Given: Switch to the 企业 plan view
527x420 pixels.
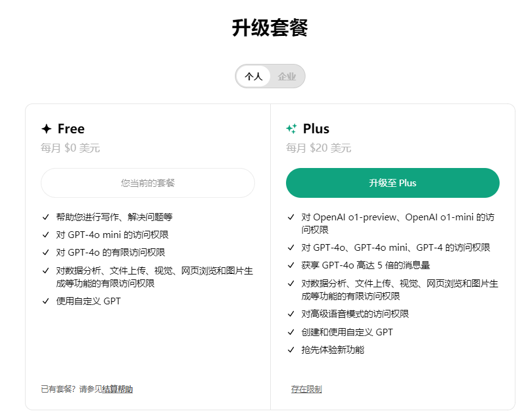Looking at the screenshot, I should [x=286, y=76].
